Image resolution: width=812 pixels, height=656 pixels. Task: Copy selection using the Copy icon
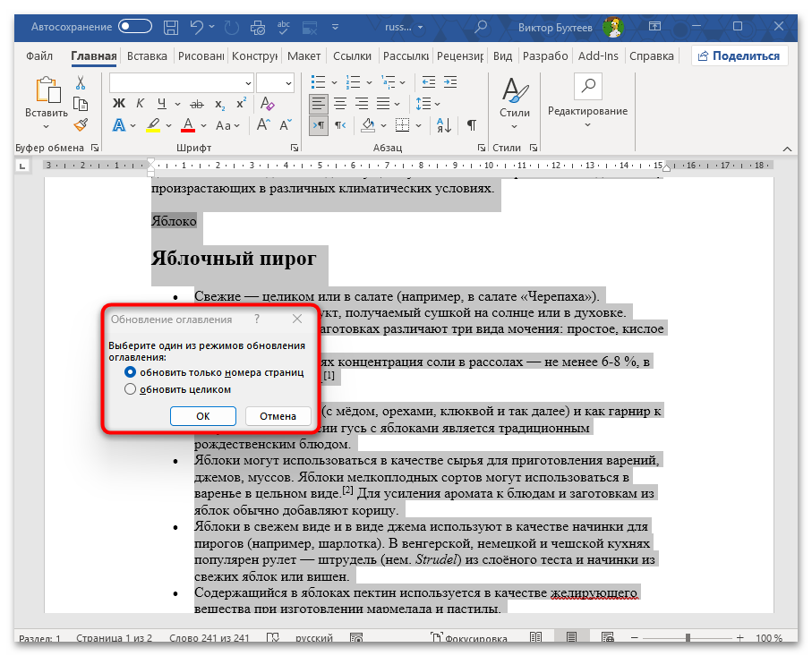(81, 104)
